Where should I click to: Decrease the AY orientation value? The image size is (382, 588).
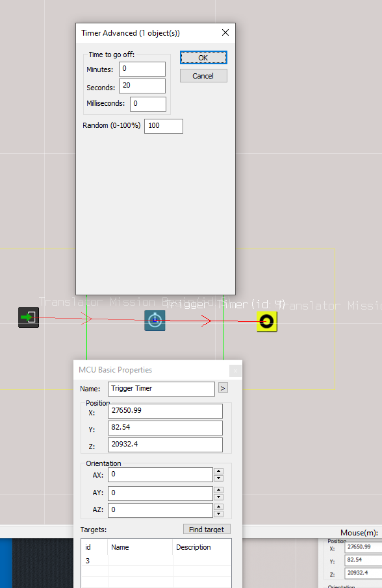(x=218, y=497)
